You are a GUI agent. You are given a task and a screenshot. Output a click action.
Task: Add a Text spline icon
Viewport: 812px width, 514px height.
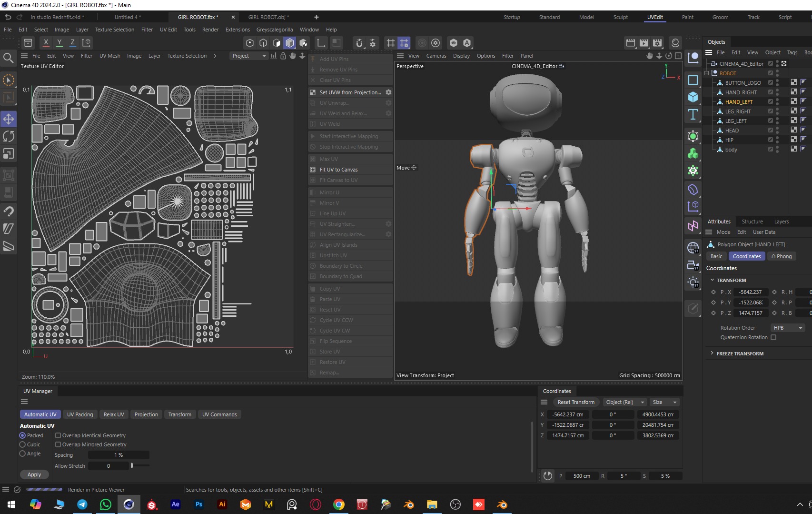pos(693,114)
